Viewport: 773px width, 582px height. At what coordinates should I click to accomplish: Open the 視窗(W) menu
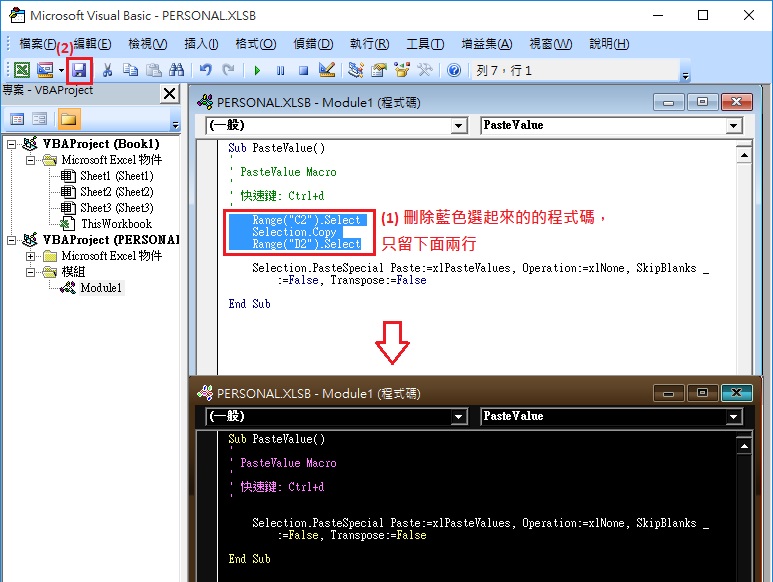tap(551, 44)
